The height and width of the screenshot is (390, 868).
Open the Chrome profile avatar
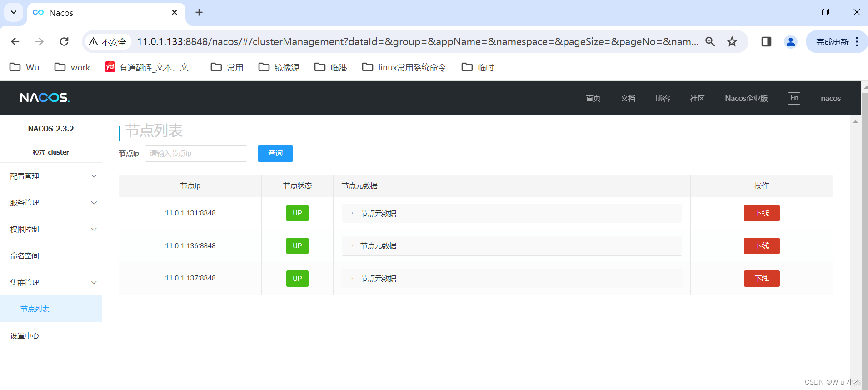pyautogui.click(x=791, y=42)
